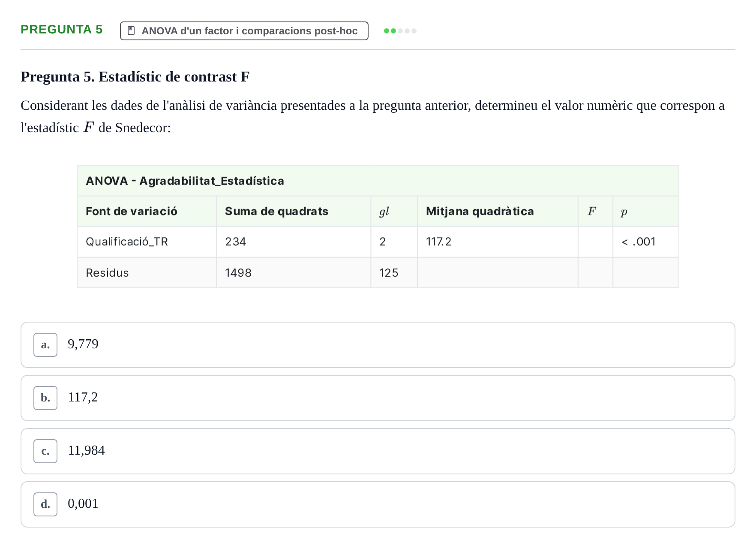The height and width of the screenshot is (549, 756).
Task: Click the 'Font de variació' column header
Action: click(x=132, y=211)
